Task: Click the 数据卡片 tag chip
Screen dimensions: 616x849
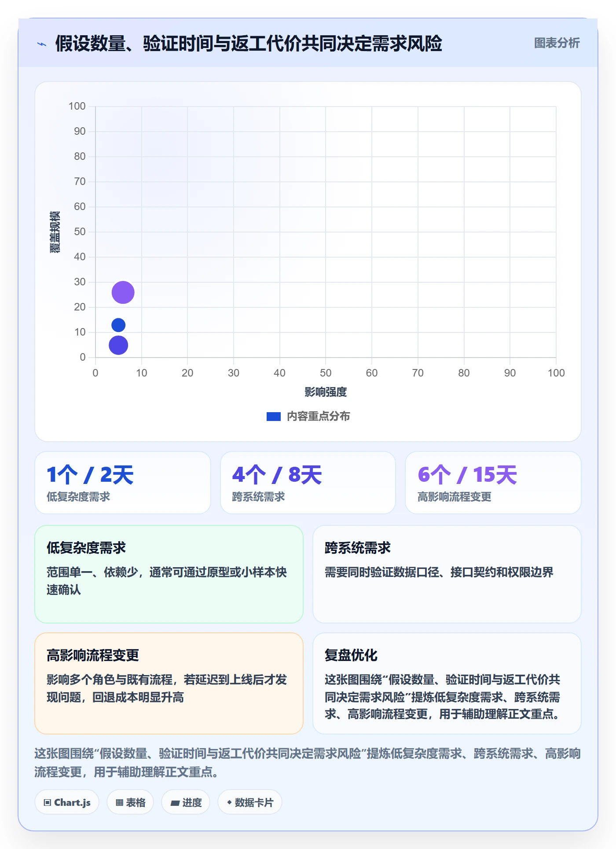Action: (250, 802)
